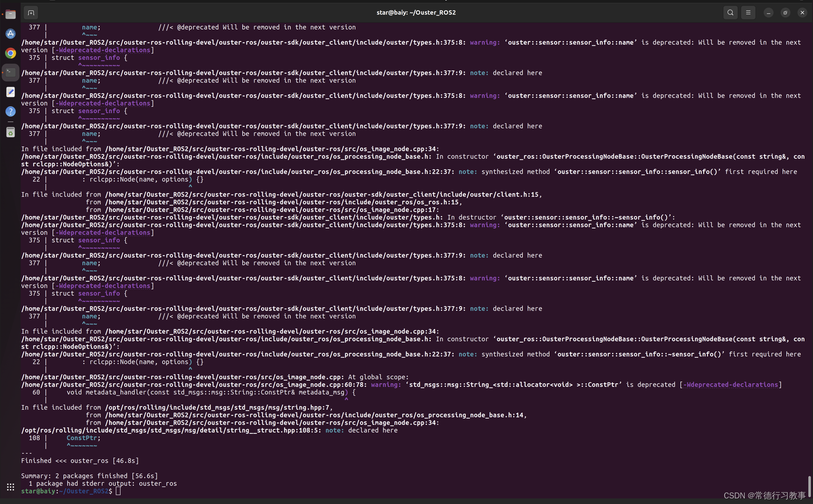
Task: Click 'Summary: 2 packages finished [56.6s]'
Action: click(90, 476)
